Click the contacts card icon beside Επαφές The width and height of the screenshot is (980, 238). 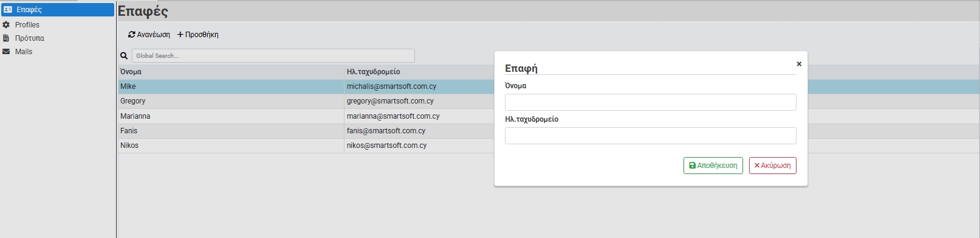[8, 10]
